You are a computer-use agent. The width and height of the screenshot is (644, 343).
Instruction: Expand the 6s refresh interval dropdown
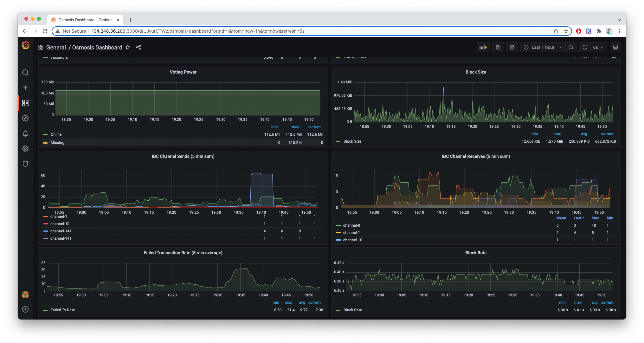[598, 47]
